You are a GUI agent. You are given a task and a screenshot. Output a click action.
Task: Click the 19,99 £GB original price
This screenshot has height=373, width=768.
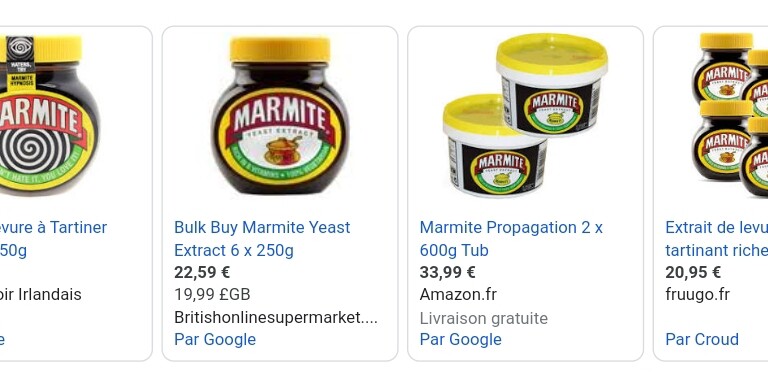[x=212, y=295]
